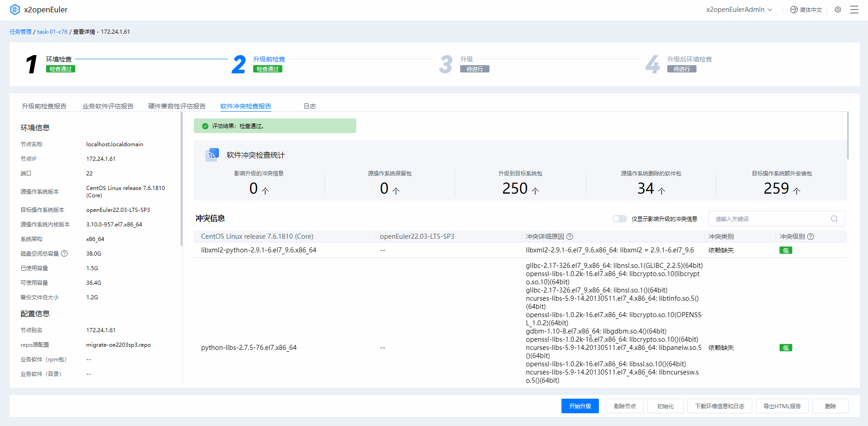Switch to 日志 tab
The image size is (868, 426).
pyautogui.click(x=310, y=106)
